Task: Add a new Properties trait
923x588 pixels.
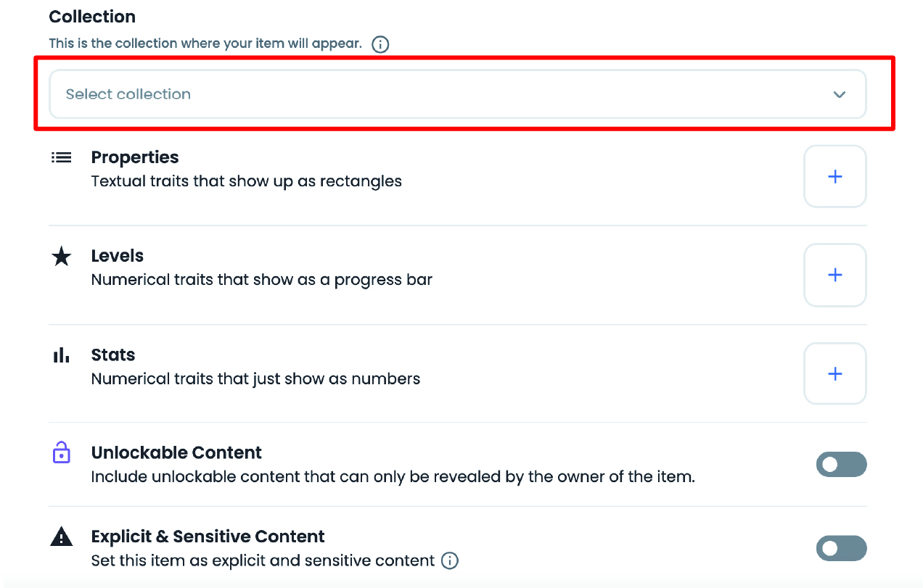Action: pyautogui.click(x=834, y=176)
